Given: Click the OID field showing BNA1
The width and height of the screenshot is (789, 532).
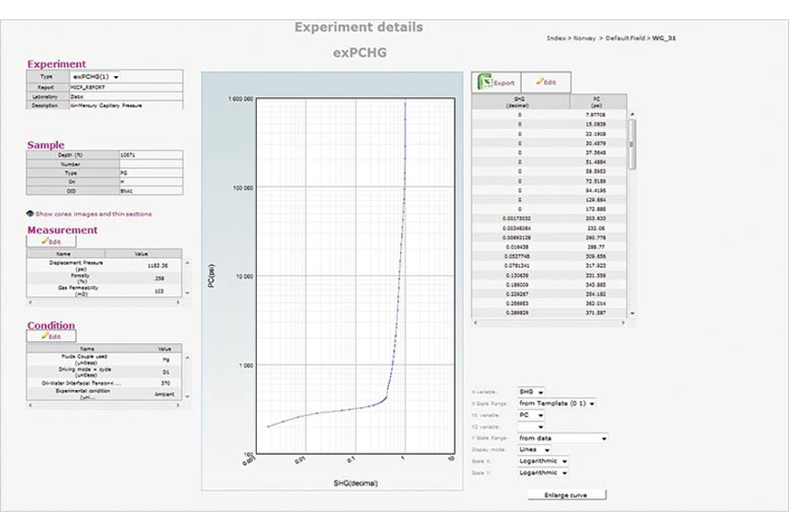Looking at the screenshot, I should pos(151,191).
